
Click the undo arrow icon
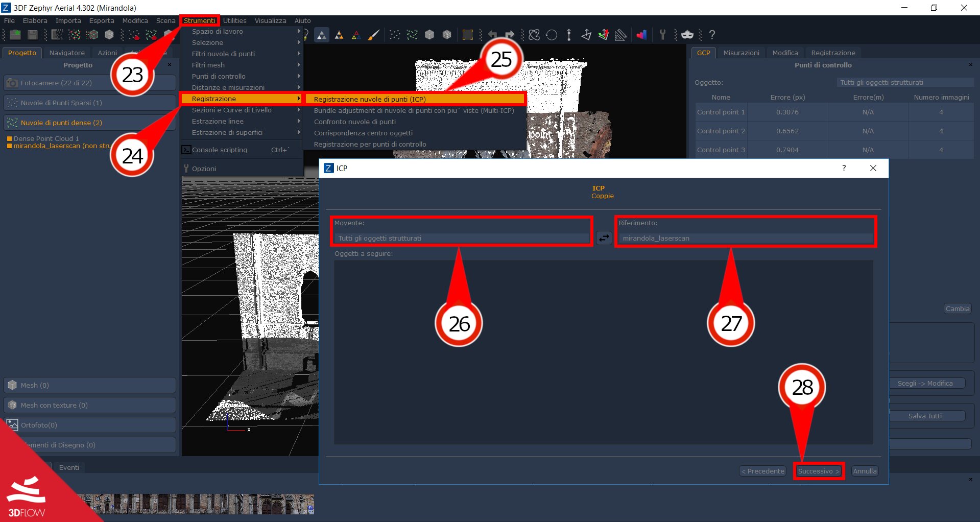493,35
